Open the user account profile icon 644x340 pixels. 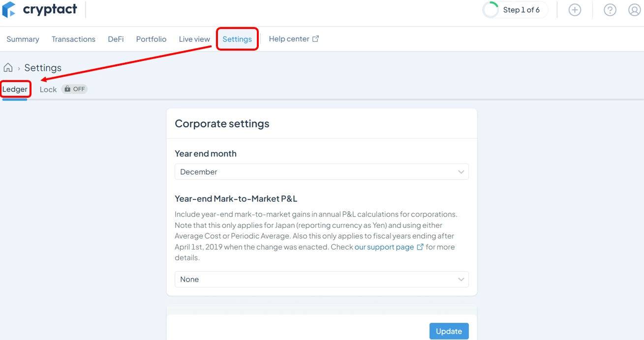tap(634, 10)
